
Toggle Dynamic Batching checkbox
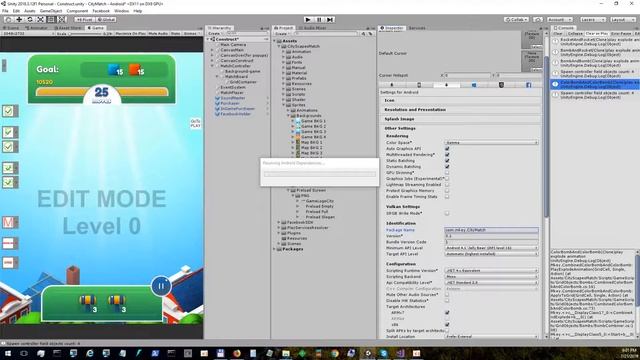pyautogui.click(x=447, y=167)
